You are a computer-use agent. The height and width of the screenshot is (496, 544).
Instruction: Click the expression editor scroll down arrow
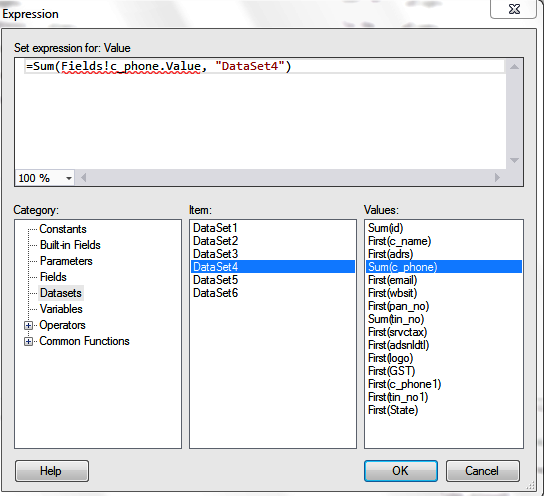[514, 160]
